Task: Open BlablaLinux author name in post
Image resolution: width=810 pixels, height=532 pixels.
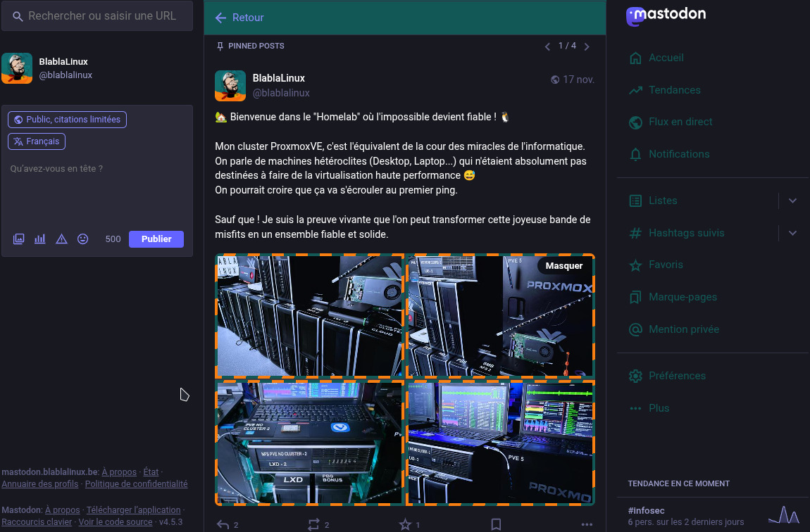Action: click(278, 78)
